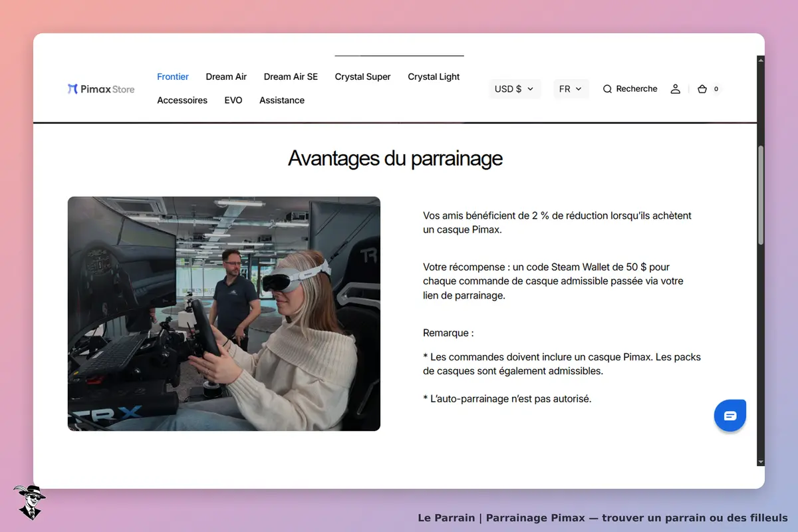Image resolution: width=798 pixels, height=532 pixels.
Task: Click the page vertical scrollbar thumb
Action: click(761, 196)
